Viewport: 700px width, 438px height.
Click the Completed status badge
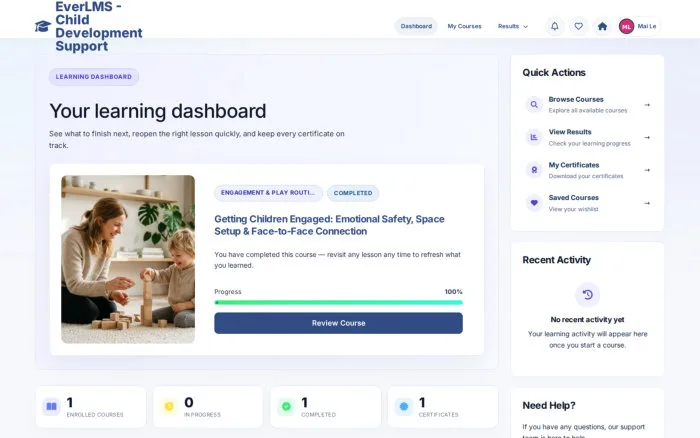[x=353, y=193]
